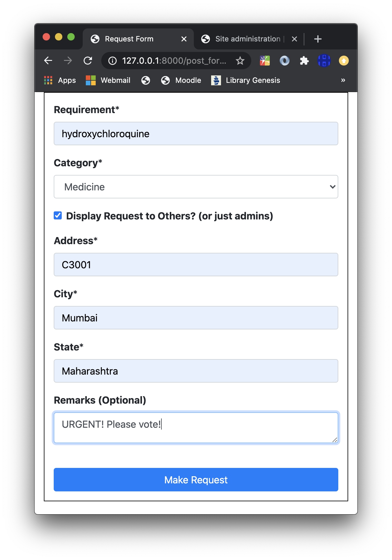Uncheck Display Request to Others checkbox
Screen dimensions: 392x560
(x=58, y=215)
